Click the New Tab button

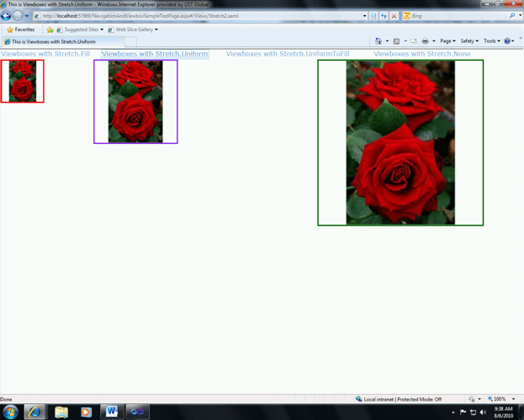click(130, 42)
